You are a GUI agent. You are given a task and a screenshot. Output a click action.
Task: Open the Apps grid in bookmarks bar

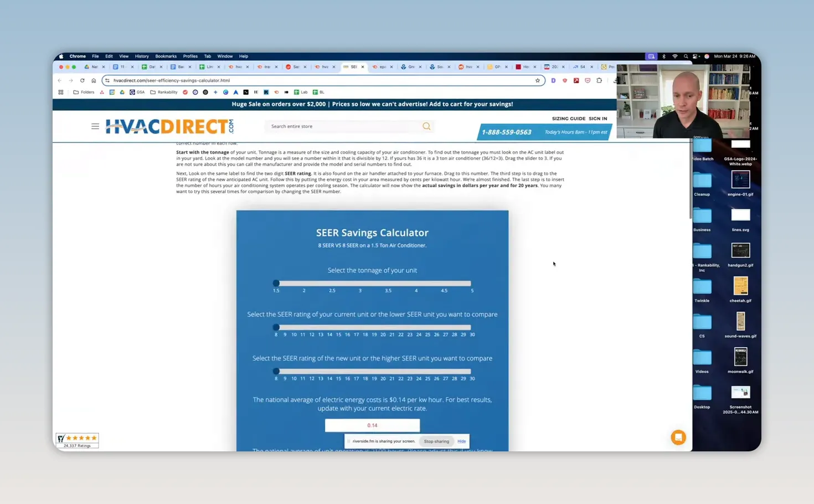[x=61, y=92]
